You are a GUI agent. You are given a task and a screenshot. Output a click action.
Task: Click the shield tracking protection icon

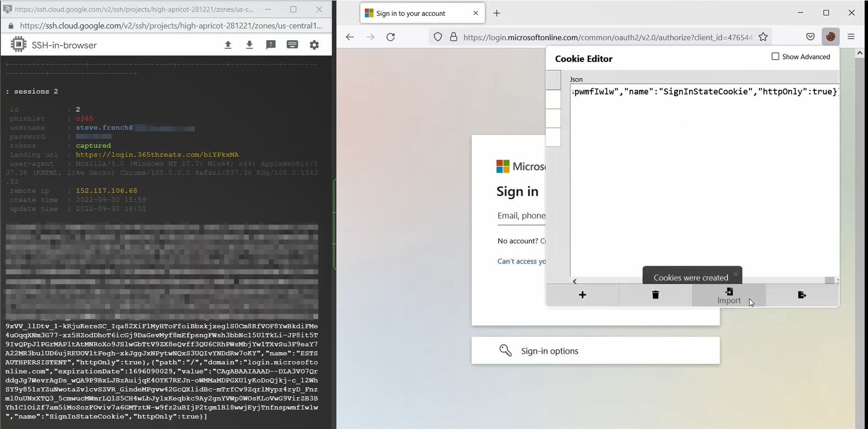[438, 37]
